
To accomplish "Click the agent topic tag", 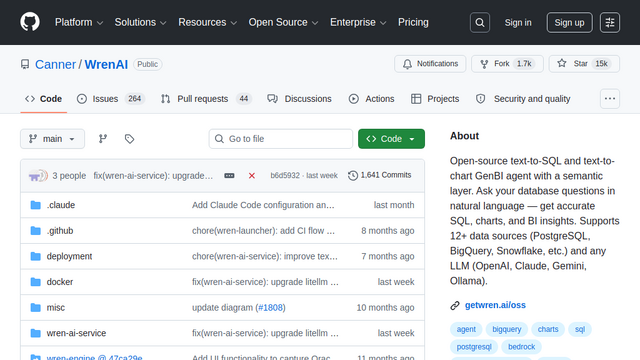I will pos(466,329).
